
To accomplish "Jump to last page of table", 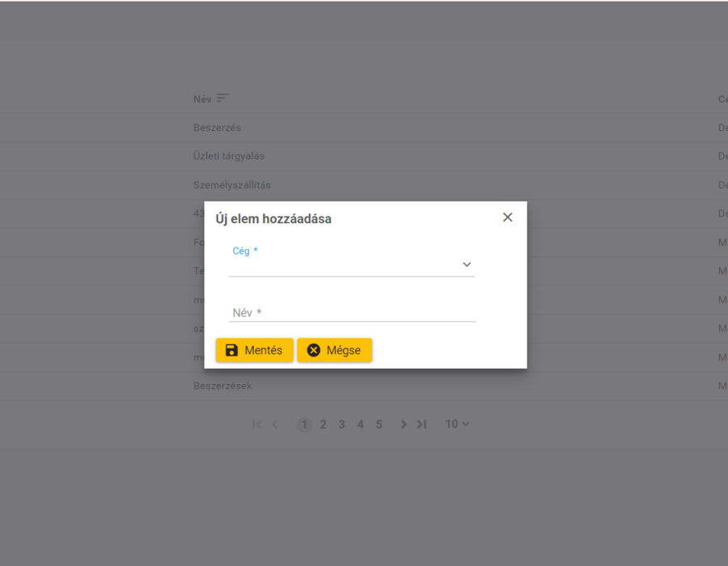I will (x=421, y=424).
